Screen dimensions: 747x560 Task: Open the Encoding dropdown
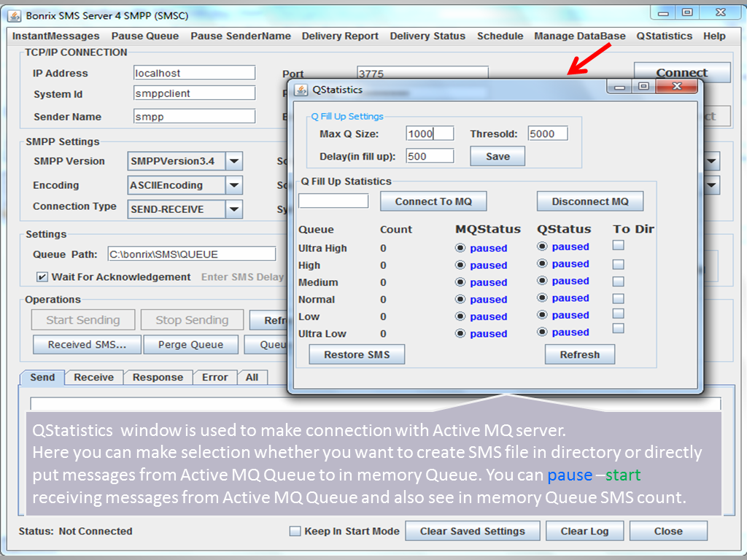(x=234, y=185)
